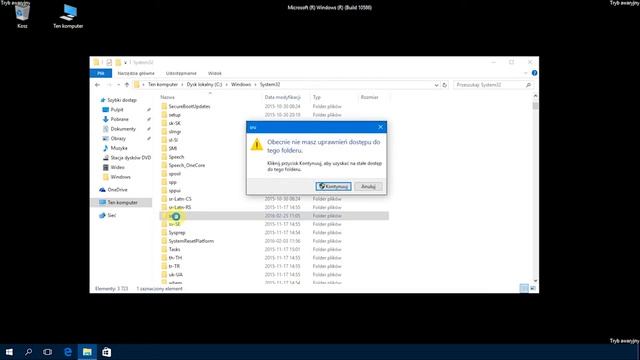Select OneDrive in the navigation pane
This screenshot has width=640, height=360.
tap(117, 190)
